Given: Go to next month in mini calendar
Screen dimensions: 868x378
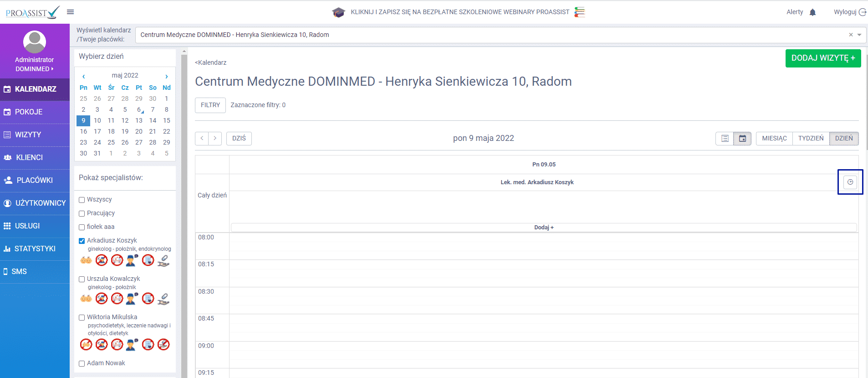Looking at the screenshot, I should tap(167, 76).
